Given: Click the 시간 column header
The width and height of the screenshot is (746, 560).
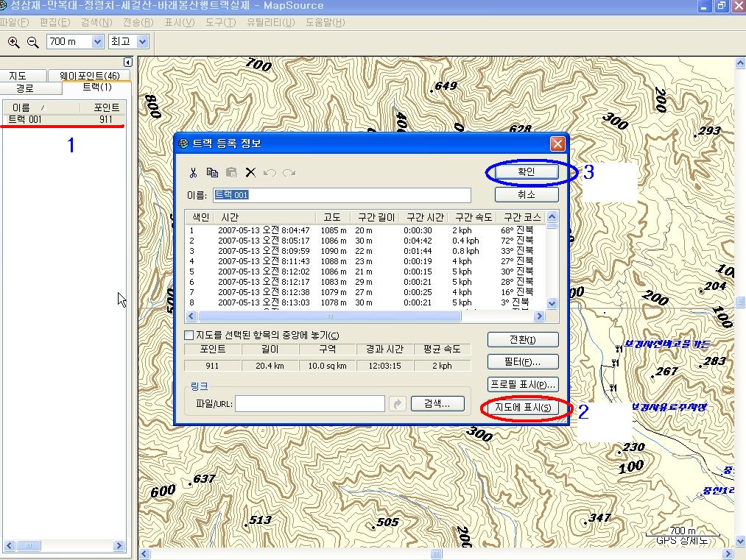Looking at the screenshot, I should point(265,217).
